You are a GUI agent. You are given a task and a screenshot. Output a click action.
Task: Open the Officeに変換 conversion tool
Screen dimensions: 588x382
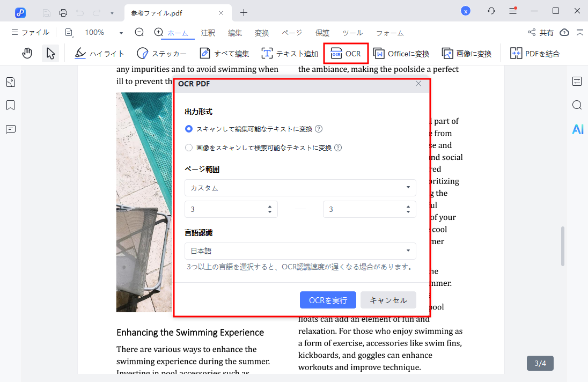tap(401, 53)
